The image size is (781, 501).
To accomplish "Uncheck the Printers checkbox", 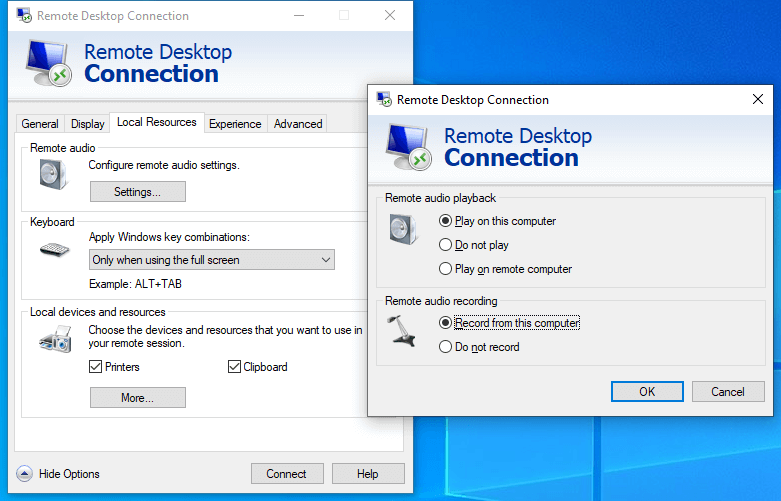I will point(96,367).
